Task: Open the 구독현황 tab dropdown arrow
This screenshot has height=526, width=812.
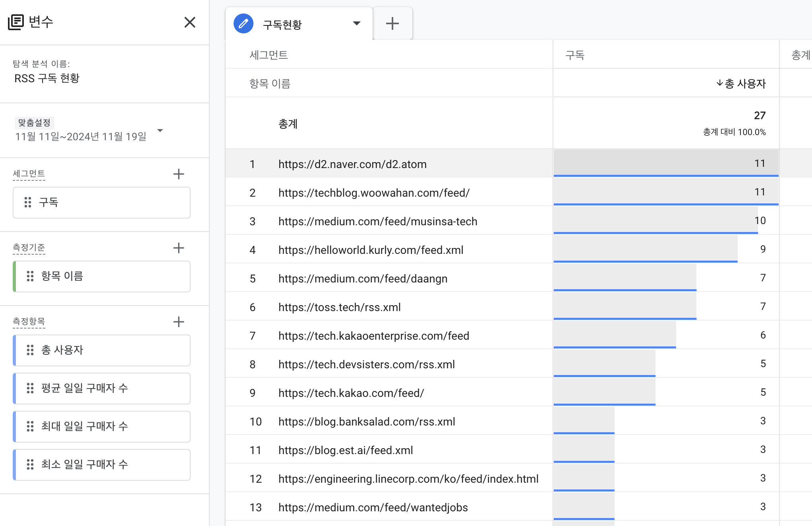Action: coord(356,23)
